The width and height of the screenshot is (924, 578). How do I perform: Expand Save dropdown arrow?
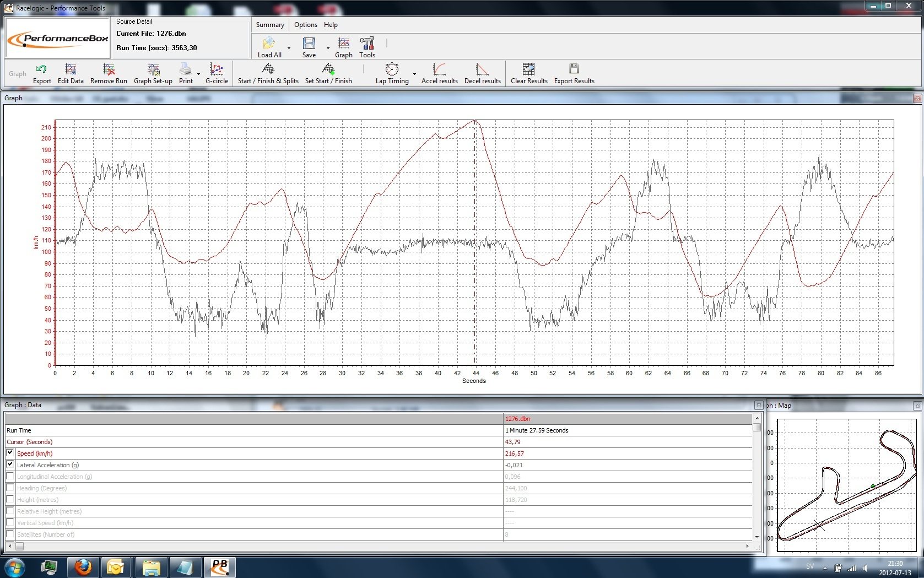[328, 48]
